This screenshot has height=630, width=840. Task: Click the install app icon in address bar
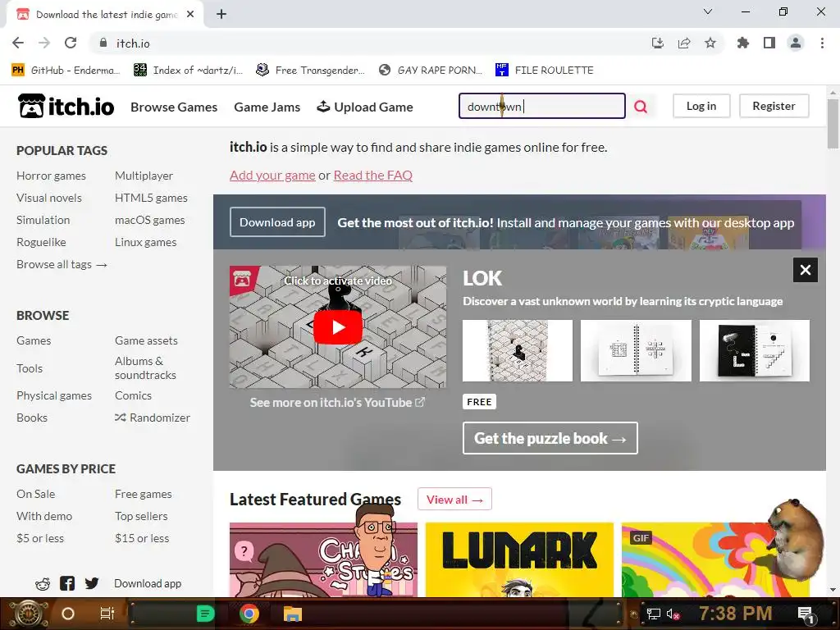[658, 43]
